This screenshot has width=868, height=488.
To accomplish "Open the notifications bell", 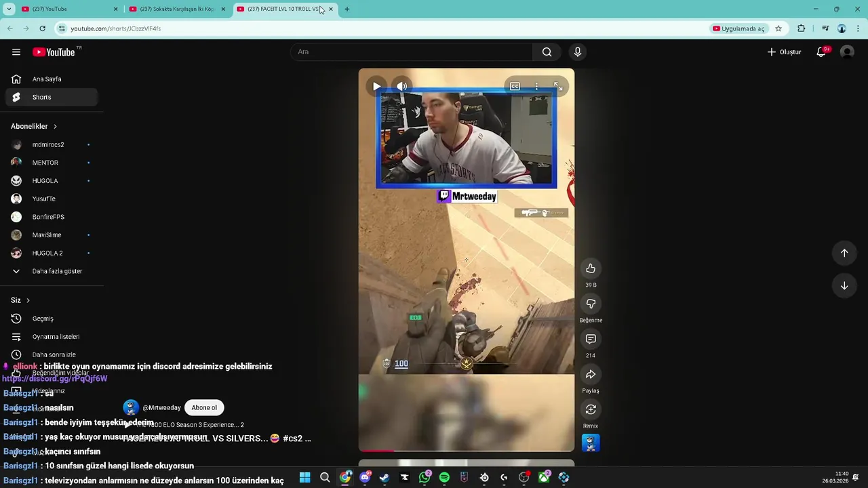I will [821, 52].
